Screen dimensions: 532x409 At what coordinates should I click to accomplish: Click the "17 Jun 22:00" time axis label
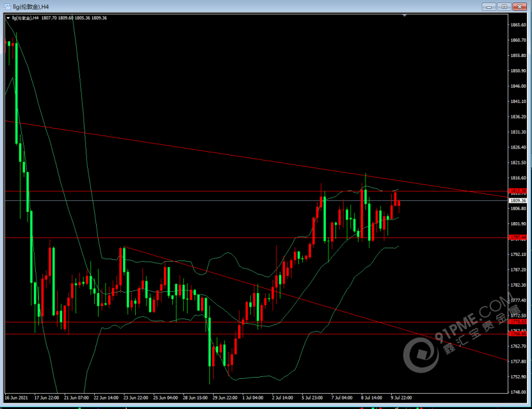pyautogui.click(x=47, y=397)
